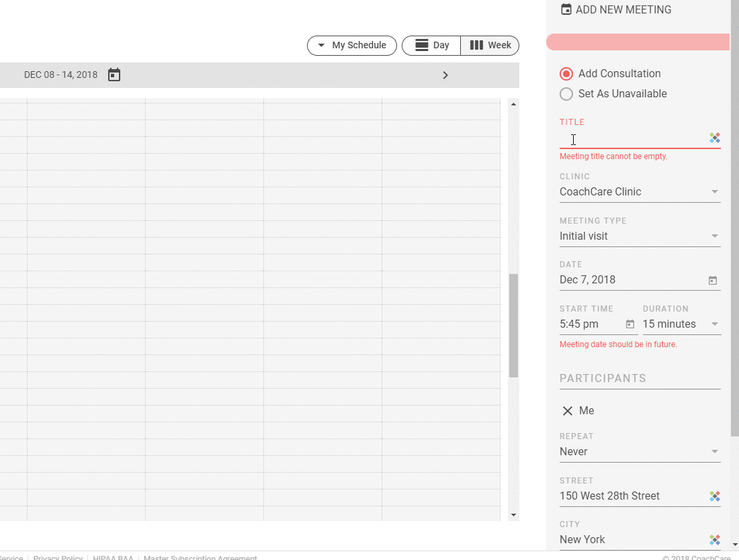739x560 pixels.
Task: Click the meeting Title input field
Action: coord(632,139)
